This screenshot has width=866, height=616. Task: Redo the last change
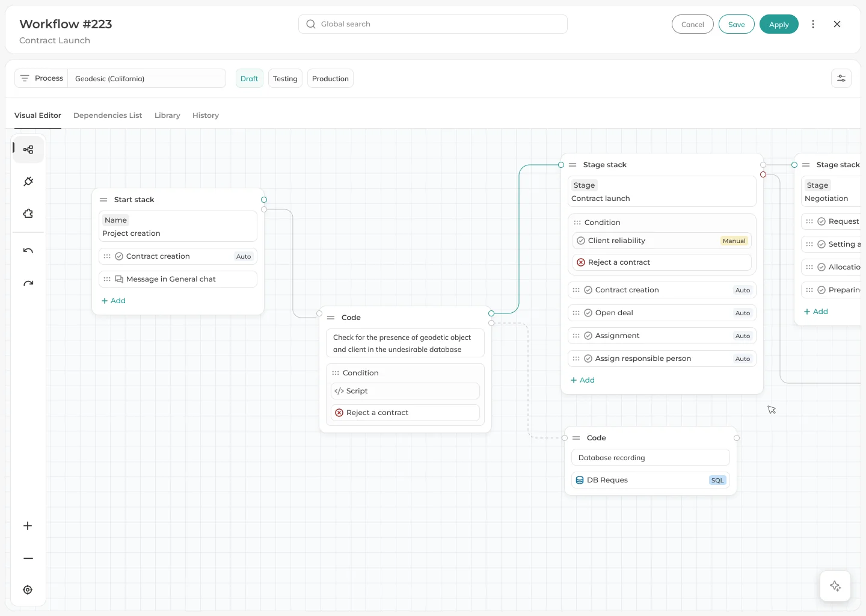coord(28,283)
